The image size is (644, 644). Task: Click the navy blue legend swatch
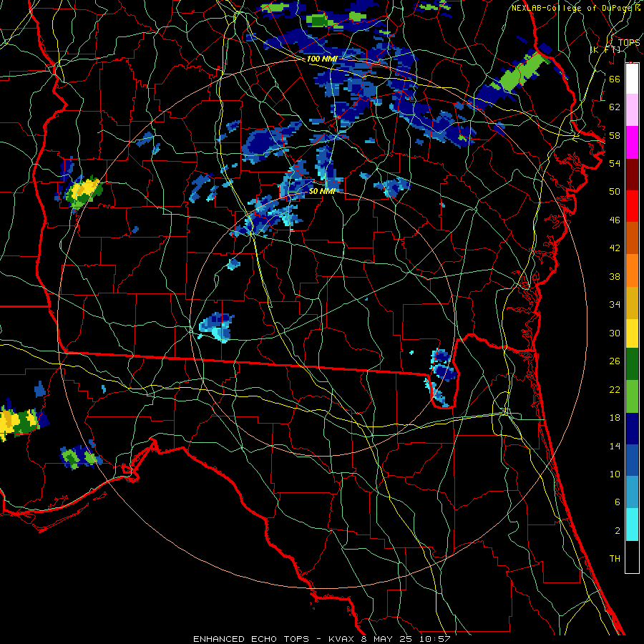tap(632, 429)
